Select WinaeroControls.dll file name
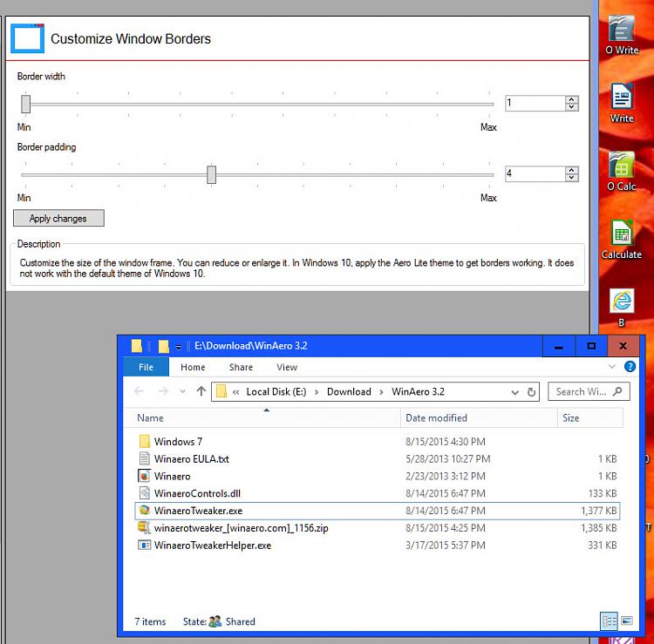The image size is (654, 644). [x=197, y=493]
